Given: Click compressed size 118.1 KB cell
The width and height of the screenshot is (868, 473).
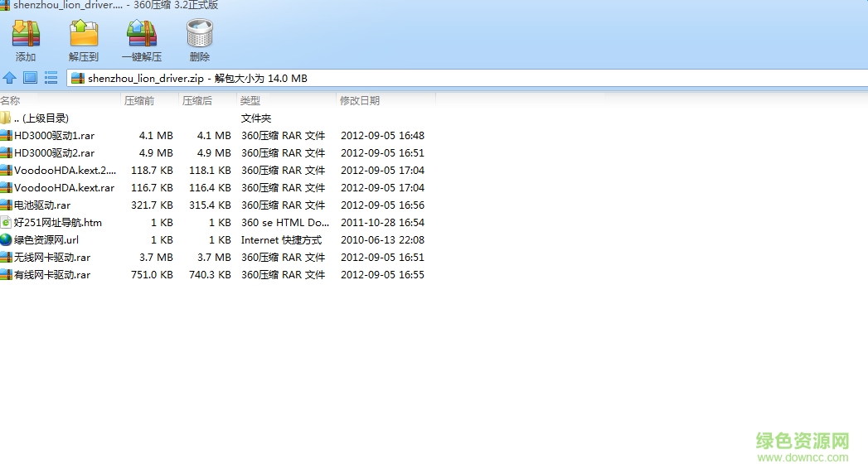Looking at the screenshot, I should [x=210, y=171].
